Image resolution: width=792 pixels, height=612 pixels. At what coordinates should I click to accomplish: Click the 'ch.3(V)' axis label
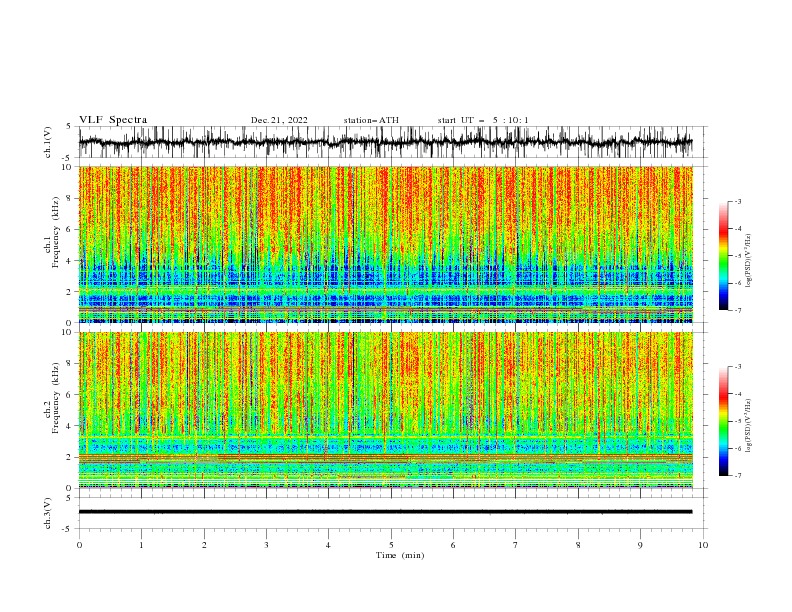click(x=48, y=513)
